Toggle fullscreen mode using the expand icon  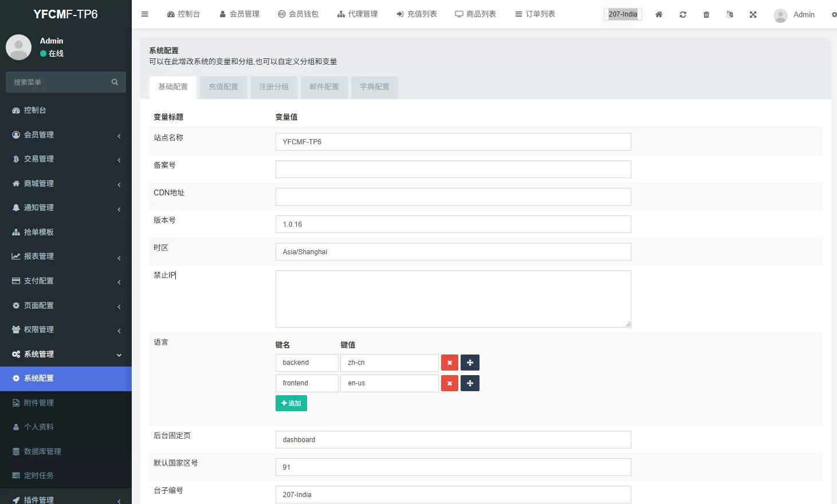click(x=753, y=14)
